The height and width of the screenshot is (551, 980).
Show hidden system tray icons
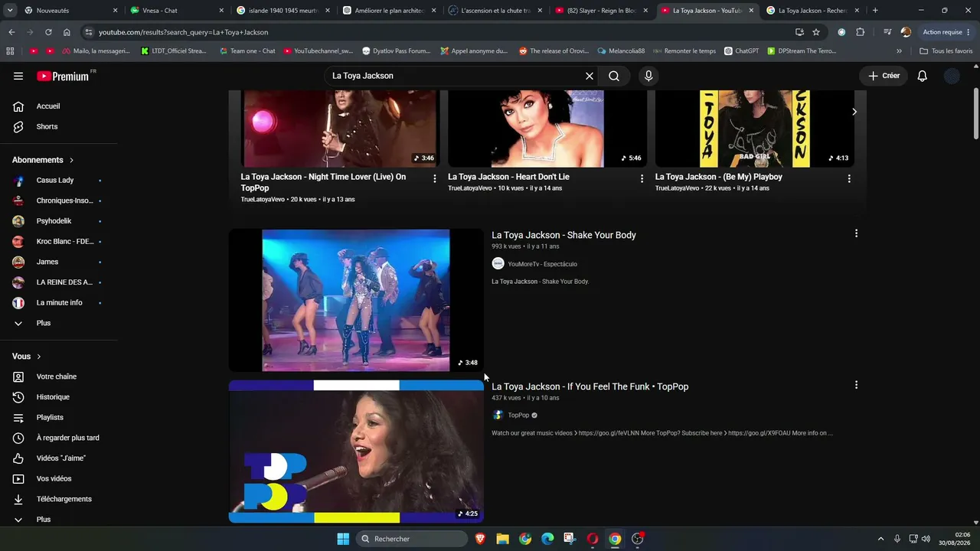[x=880, y=539]
